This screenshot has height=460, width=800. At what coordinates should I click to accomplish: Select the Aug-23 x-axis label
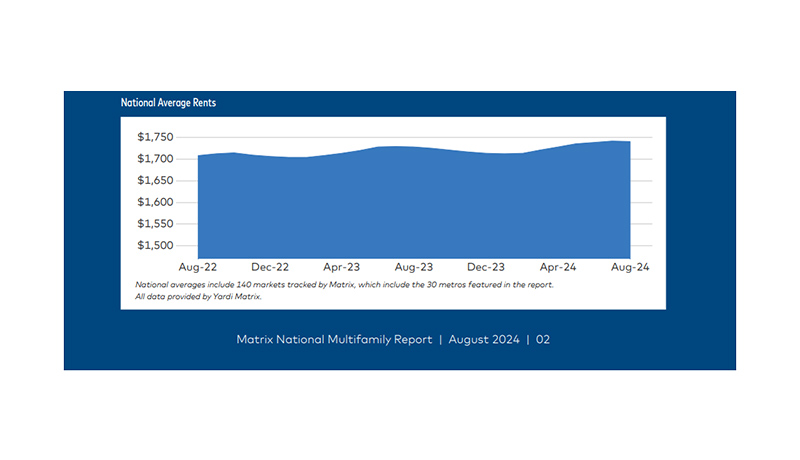(413, 269)
